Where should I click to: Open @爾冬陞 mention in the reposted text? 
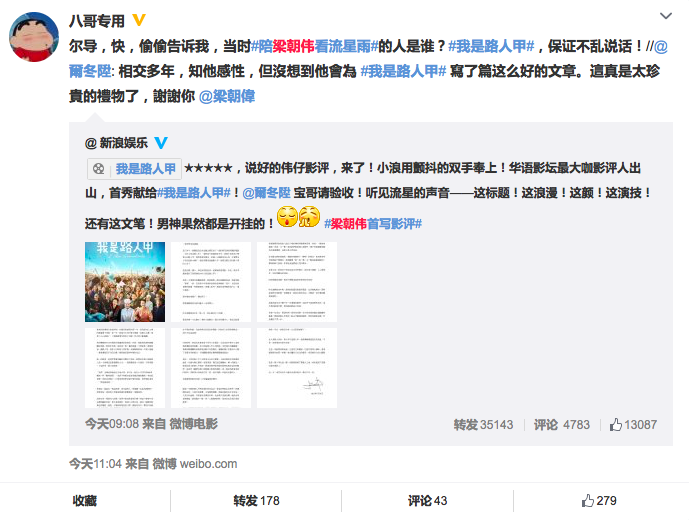266,193
